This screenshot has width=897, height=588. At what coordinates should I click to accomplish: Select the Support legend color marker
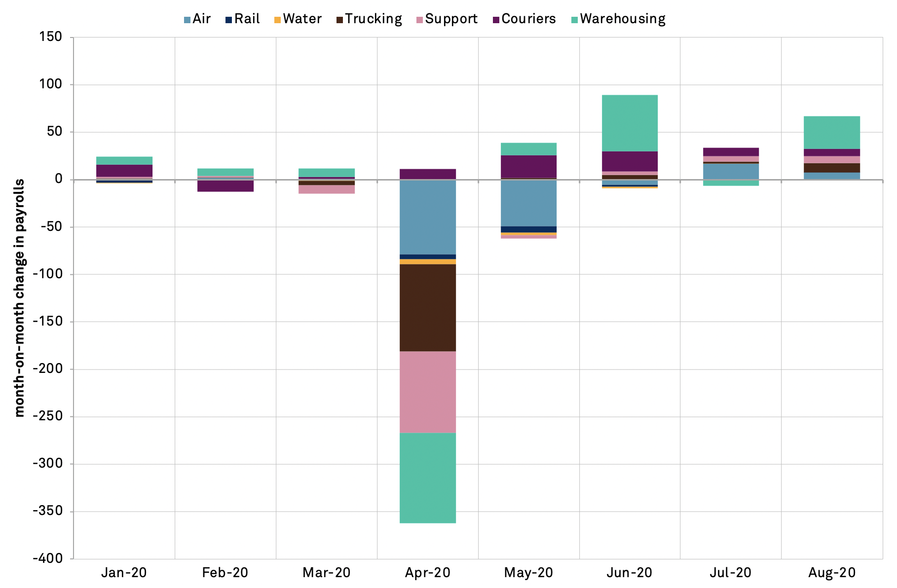[x=419, y=20]
